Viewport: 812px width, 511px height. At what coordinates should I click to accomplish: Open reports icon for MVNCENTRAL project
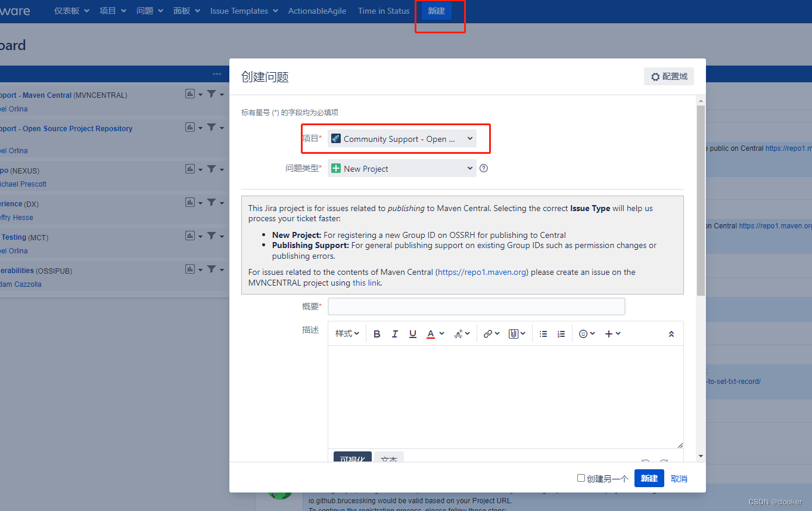click(x=190, y=94)
